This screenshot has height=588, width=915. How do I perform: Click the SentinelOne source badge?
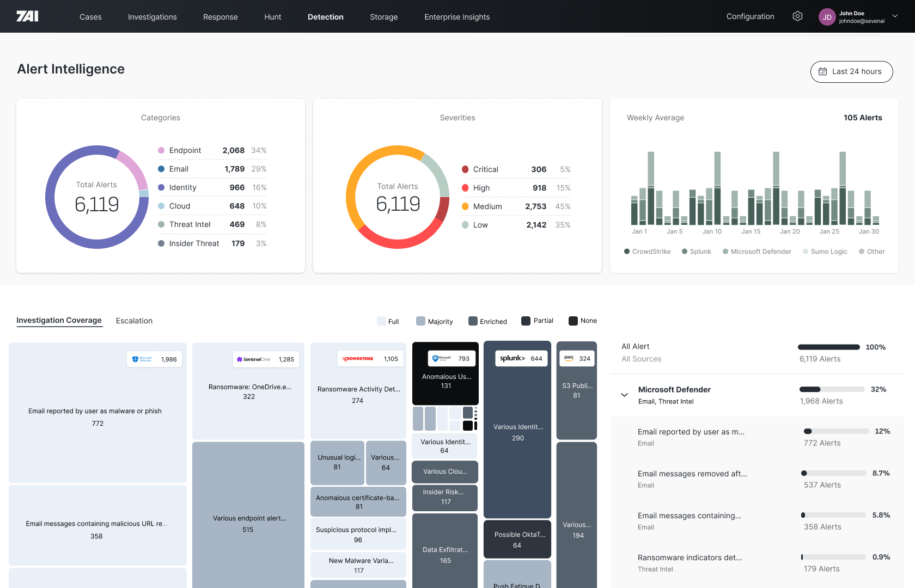pos(266,359)
